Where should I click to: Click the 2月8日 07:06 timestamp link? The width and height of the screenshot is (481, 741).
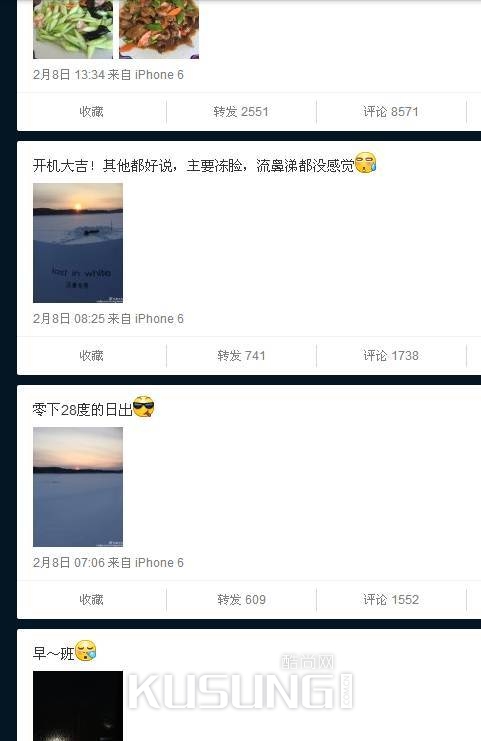tap(69, 563)
